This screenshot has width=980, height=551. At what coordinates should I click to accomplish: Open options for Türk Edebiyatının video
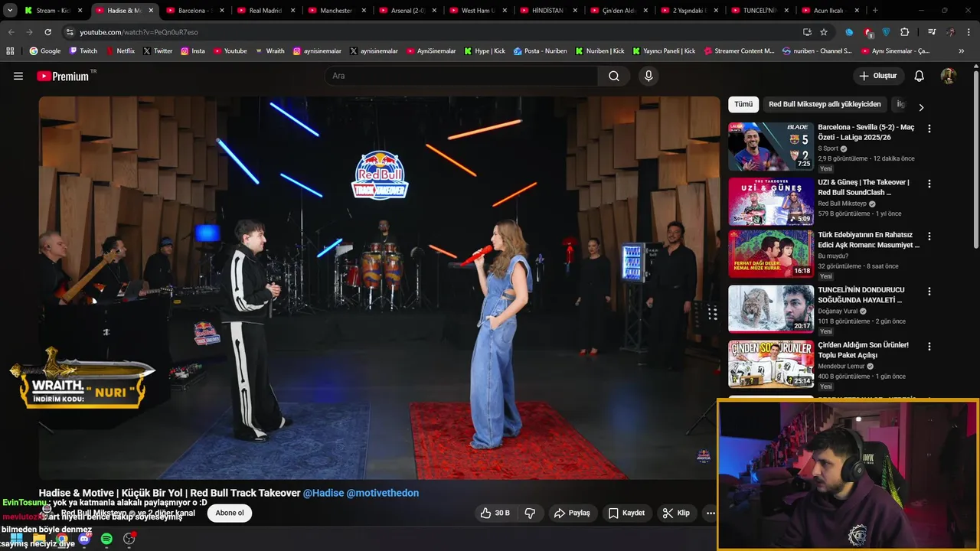(929, 236)
